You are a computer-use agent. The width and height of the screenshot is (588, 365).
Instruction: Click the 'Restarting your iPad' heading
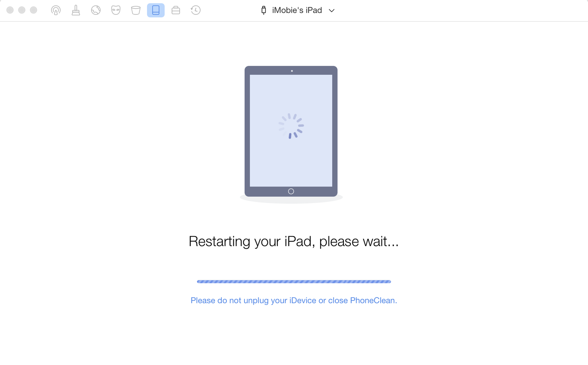294,241
